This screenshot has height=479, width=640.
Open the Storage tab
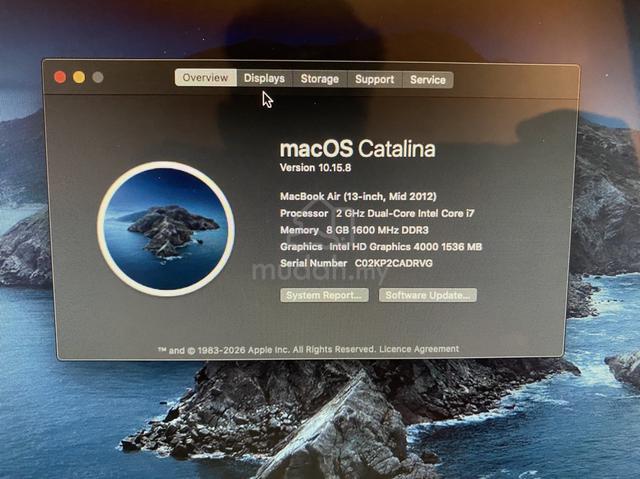pyautogui.click(x=320, y=79)
